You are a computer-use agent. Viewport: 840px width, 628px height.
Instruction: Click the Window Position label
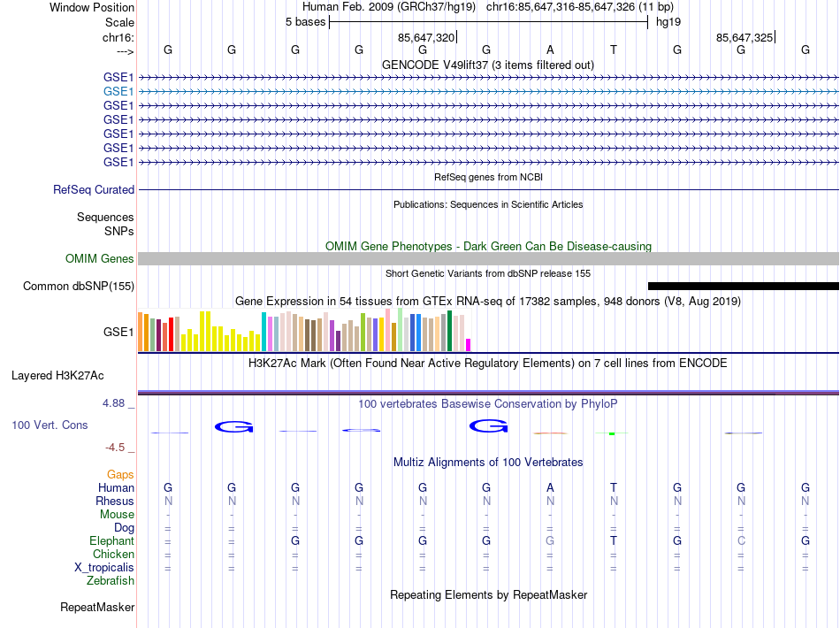pyautogui.click(x=92, y=8)
